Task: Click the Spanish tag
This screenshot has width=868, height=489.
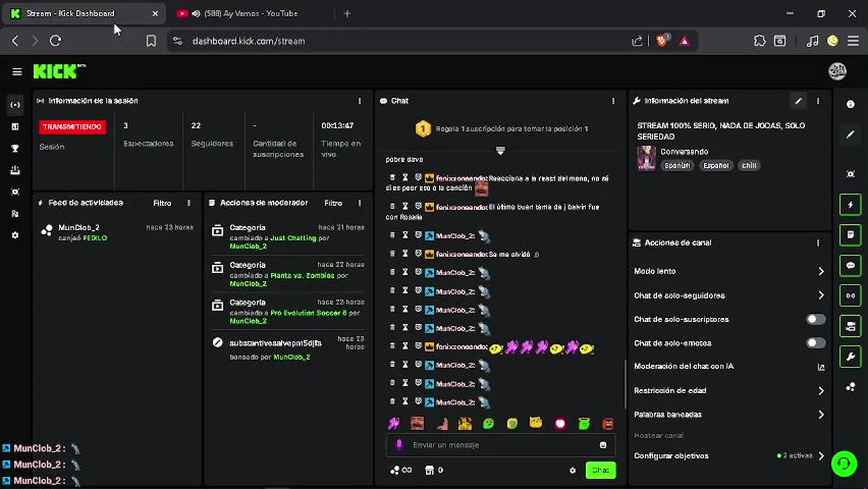Action: pyautogui.click(x=677, y=165)
